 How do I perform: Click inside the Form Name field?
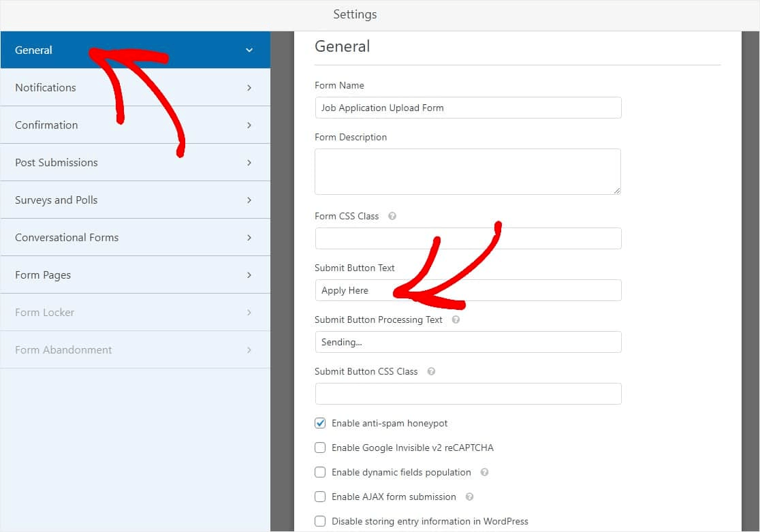[468, 108]
